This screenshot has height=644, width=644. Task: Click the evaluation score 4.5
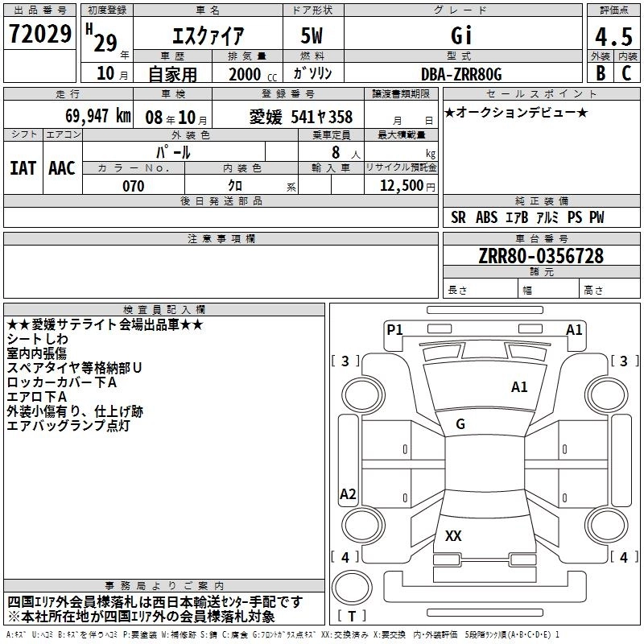[613, 36]
